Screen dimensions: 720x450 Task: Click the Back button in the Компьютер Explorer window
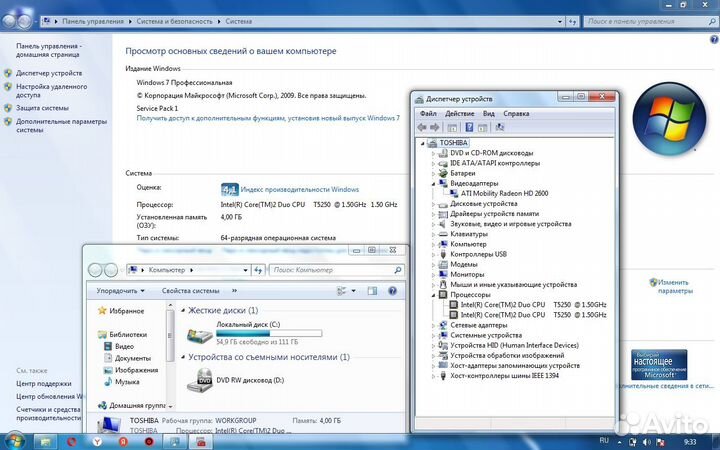(x=95, y=270)
